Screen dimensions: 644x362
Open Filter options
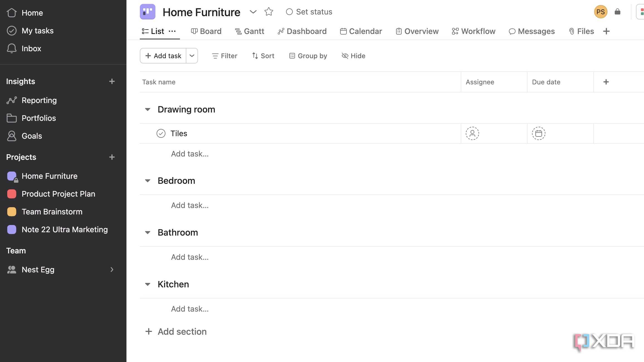[x=225, y=56]
